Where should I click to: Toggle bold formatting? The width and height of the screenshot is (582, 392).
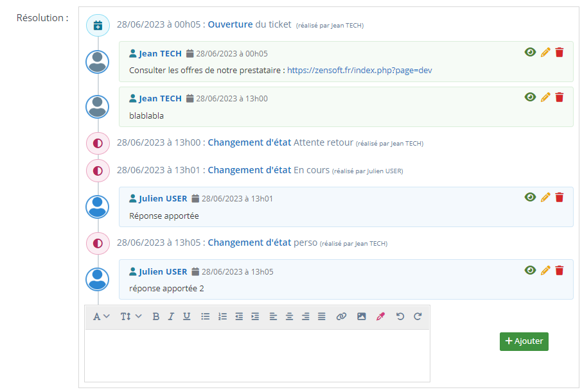pos(156,316)
